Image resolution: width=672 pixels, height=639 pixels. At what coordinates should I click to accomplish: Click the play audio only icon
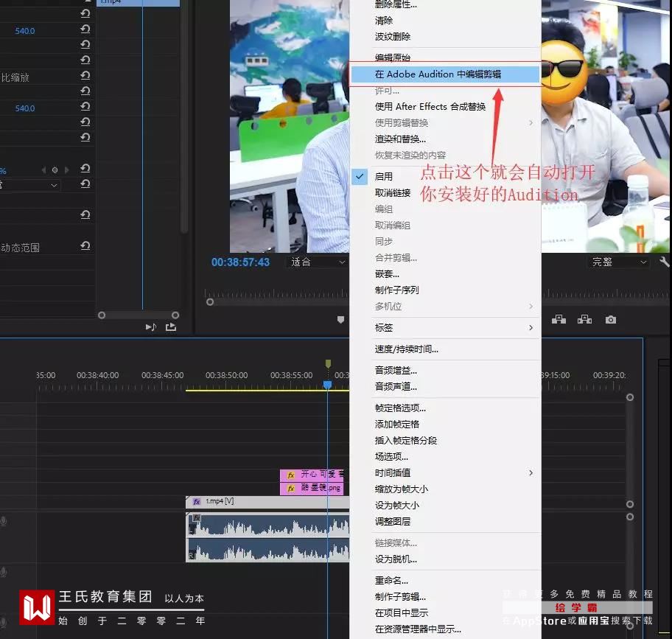(x=151, y=327)
